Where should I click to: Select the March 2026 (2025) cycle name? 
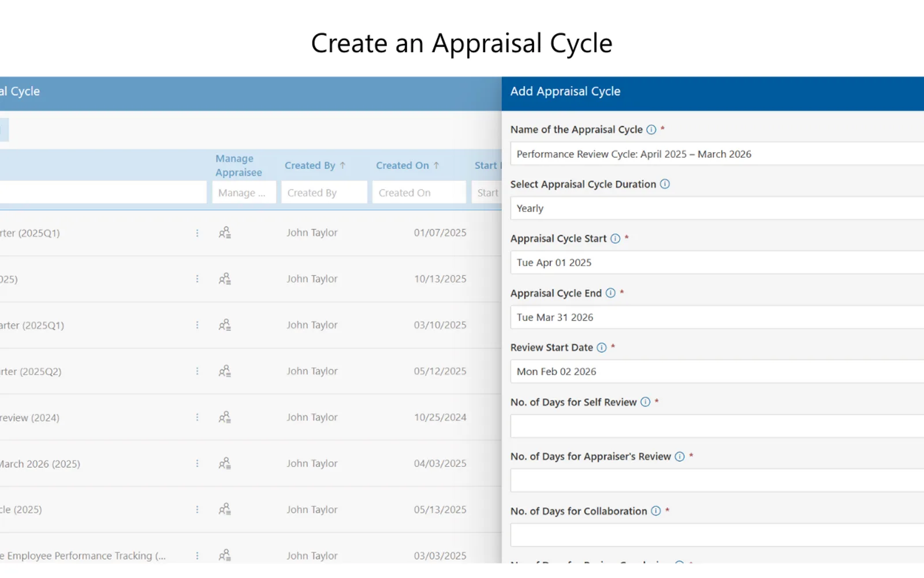[40, 464]
